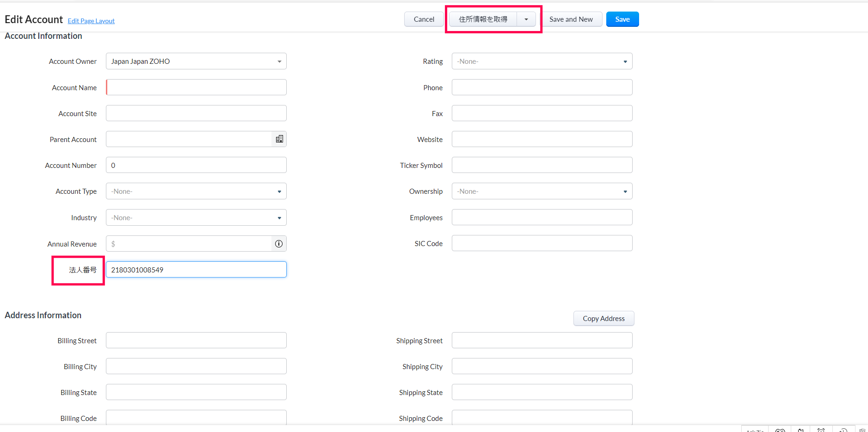Expand the 住所情報を取得 button dropdown arrow
Screen dimensions: 868x432
(526, 19)
